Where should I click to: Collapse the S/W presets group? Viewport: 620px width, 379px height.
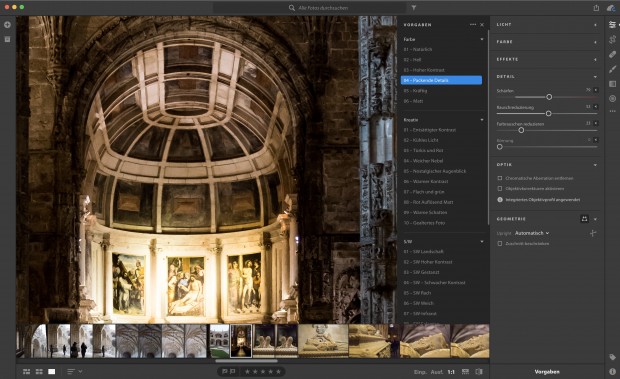tap(482, 241)
